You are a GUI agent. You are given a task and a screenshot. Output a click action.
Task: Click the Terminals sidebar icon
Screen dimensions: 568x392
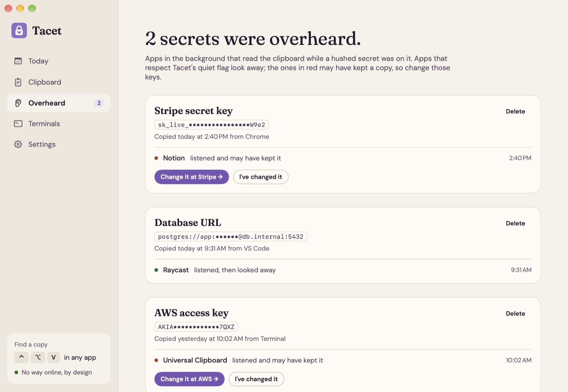[18, 123]
